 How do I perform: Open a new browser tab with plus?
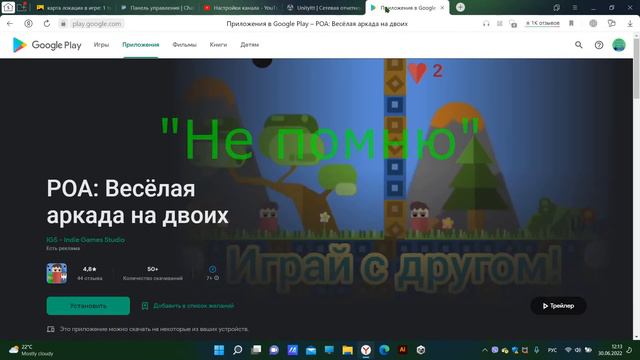point(460,7)
